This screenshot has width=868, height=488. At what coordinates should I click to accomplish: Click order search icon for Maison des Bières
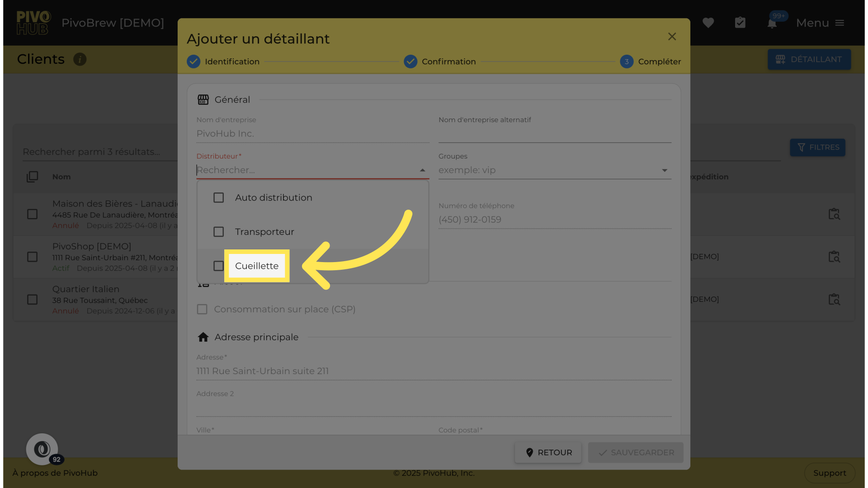click(834, 214)
